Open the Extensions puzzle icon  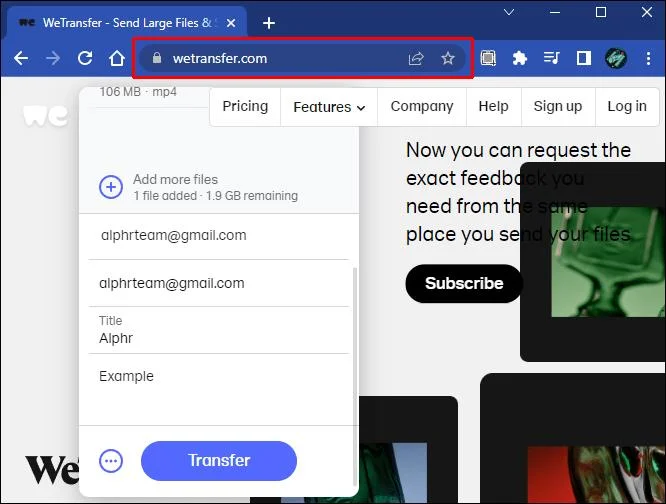519,58
